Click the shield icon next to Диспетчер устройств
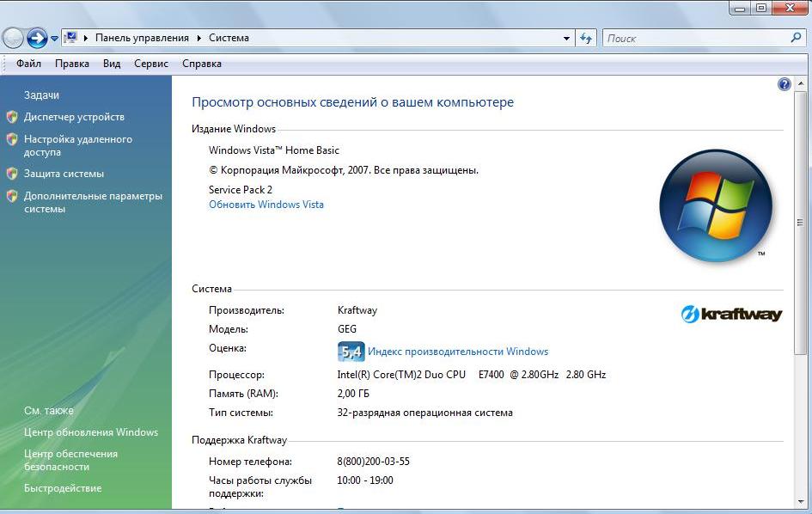Screen dimensions: 812x514 12,117
